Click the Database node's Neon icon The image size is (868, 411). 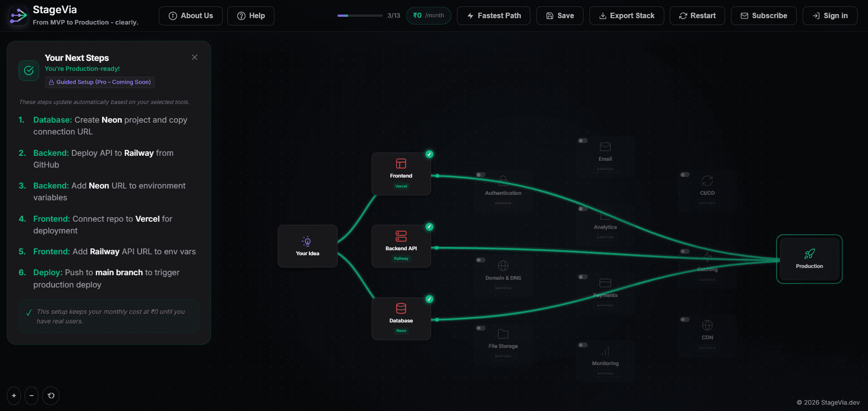(401, 307)
